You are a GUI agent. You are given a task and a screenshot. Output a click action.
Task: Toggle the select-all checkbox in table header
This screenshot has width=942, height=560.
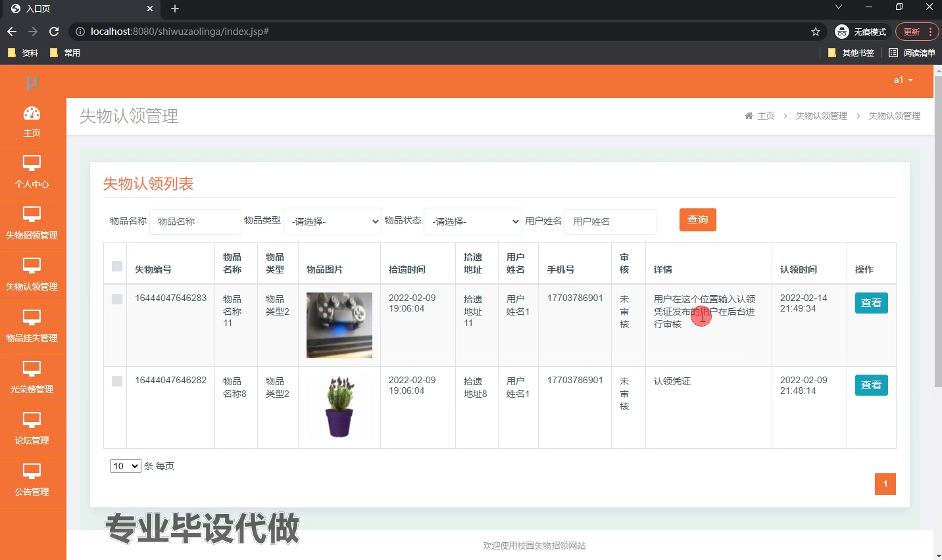click(117, 266)
